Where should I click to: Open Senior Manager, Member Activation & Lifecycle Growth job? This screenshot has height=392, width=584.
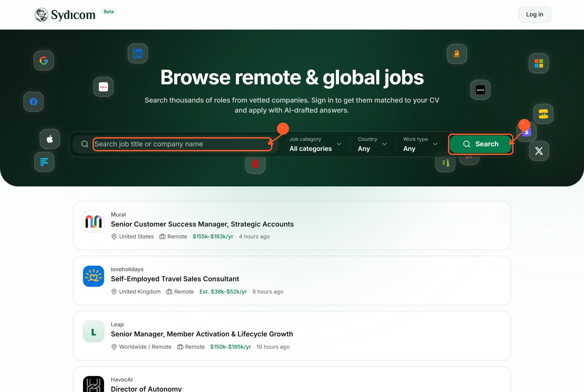(x=202, y=334)
